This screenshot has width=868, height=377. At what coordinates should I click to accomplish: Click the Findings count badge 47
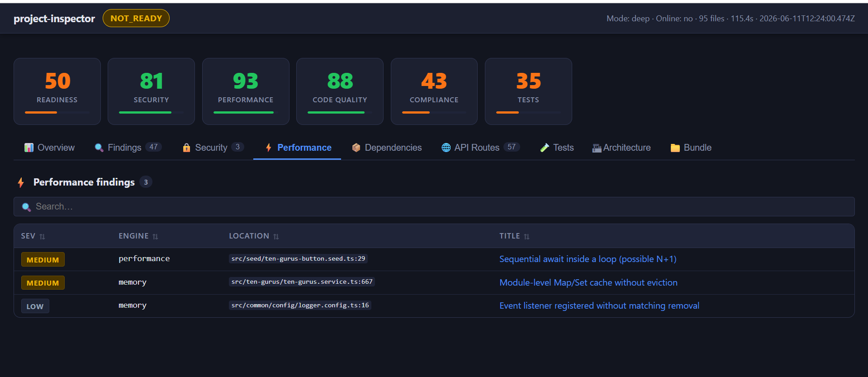coord(154,147)
